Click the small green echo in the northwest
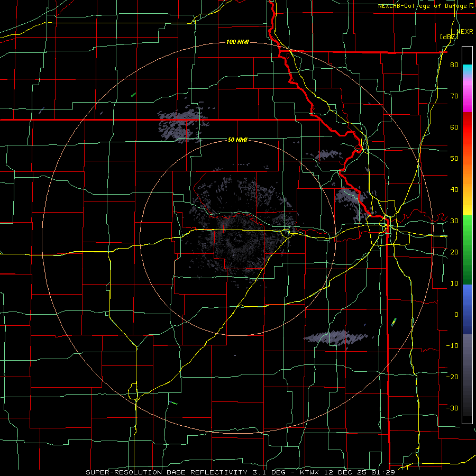This screenshot has width=476, height=476. click(133, 95)
